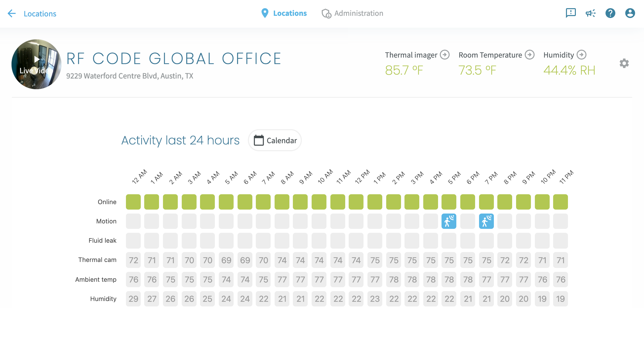Expand Room Temperature details arrow

[x=529, y=55]
